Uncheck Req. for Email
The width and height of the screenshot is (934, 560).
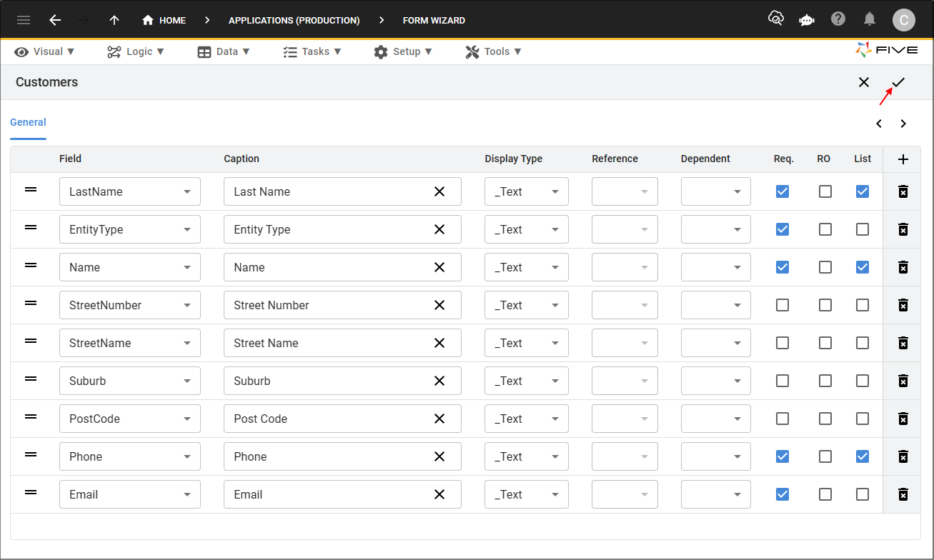[783, 494]
